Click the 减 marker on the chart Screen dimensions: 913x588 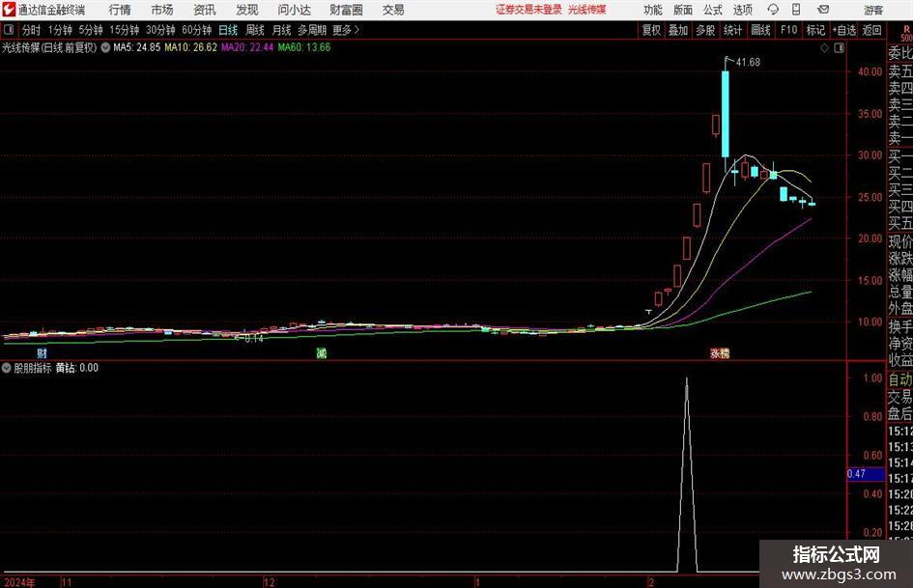click(x=321, y=353)
